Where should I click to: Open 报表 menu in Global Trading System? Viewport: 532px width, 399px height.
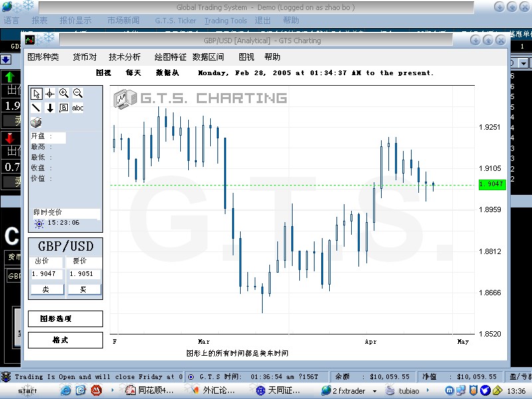point(39,21)
